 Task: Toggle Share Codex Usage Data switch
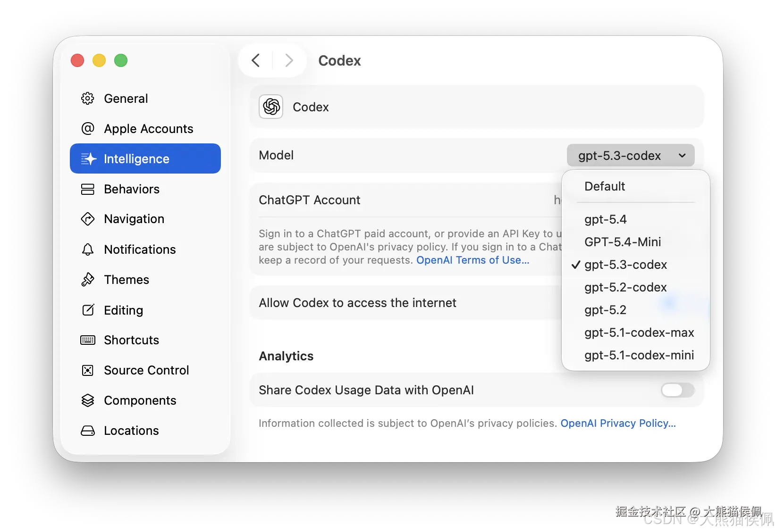(678, 390)
